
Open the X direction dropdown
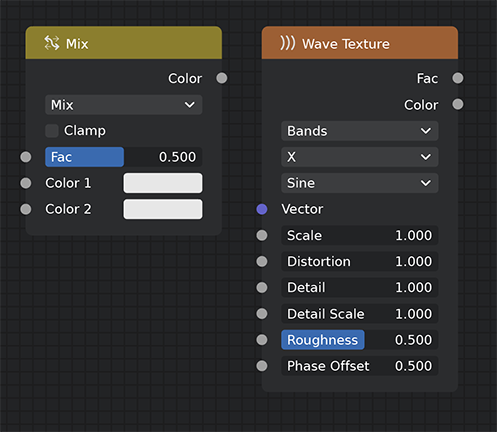[360, 157]
